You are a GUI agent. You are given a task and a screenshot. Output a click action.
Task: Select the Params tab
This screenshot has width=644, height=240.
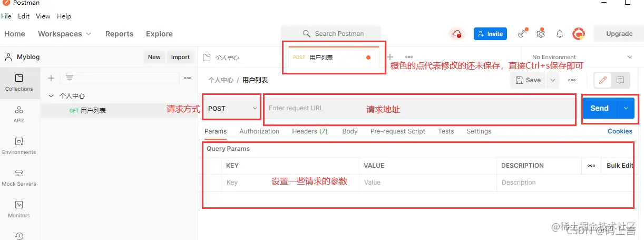click(x=216, y=131)
